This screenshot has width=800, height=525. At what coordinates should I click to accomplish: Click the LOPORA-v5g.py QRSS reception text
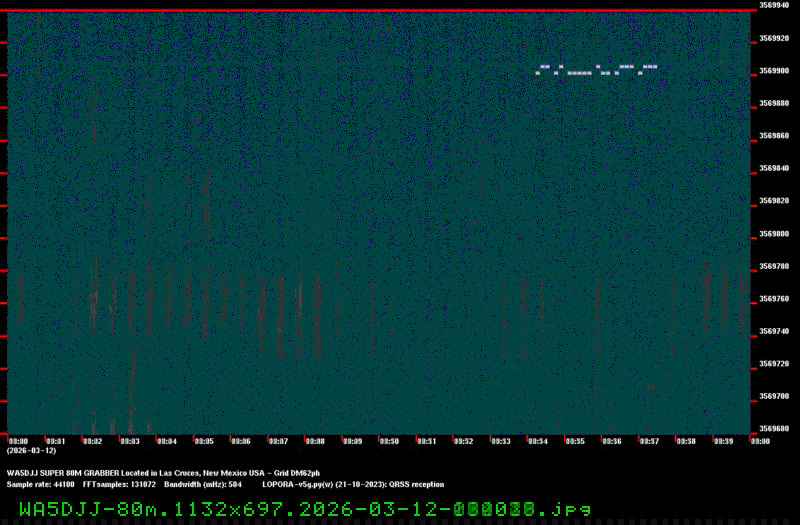(x=353, y=484)
